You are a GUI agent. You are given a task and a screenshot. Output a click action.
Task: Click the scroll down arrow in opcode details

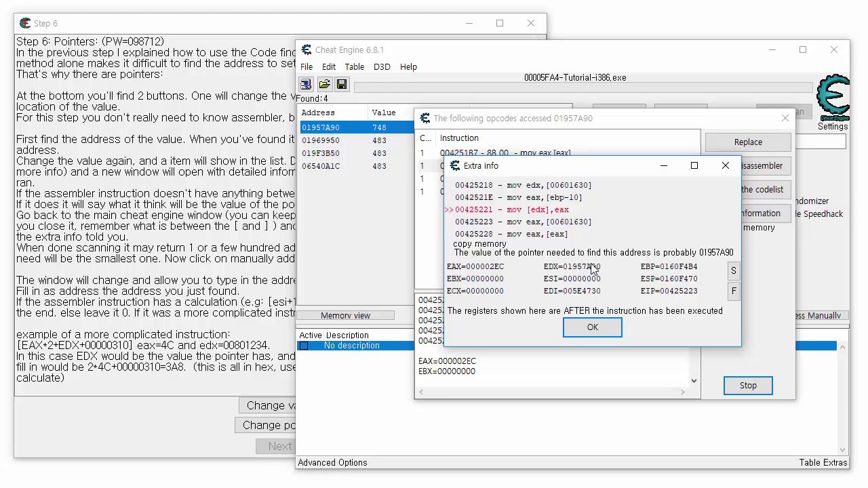click(x=694, y=381)
